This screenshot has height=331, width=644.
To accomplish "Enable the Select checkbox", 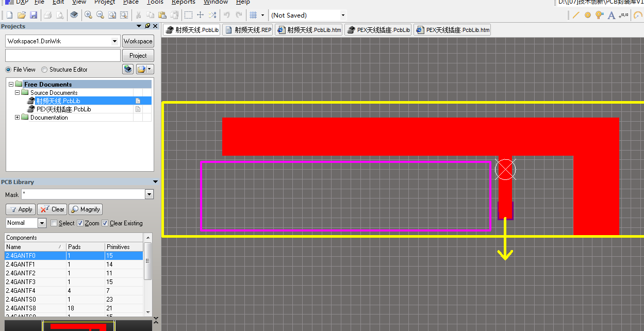I will pyautogui.click(x=54, y=223).
